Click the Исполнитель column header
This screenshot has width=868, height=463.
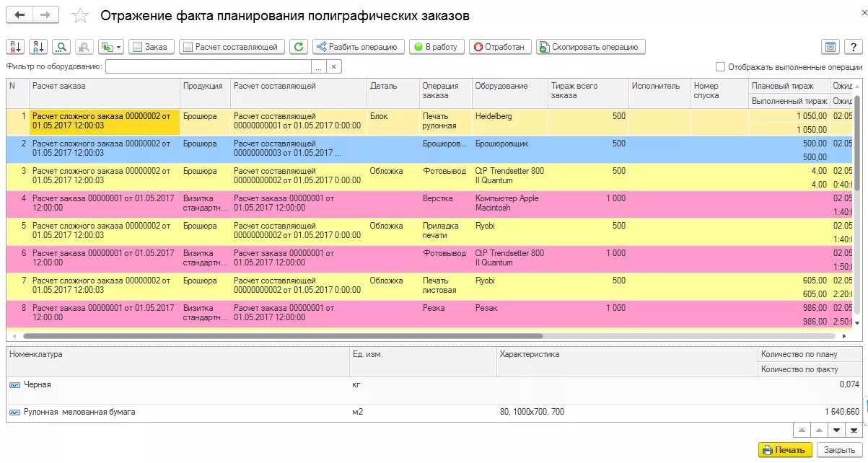click(x=659, y=93)
